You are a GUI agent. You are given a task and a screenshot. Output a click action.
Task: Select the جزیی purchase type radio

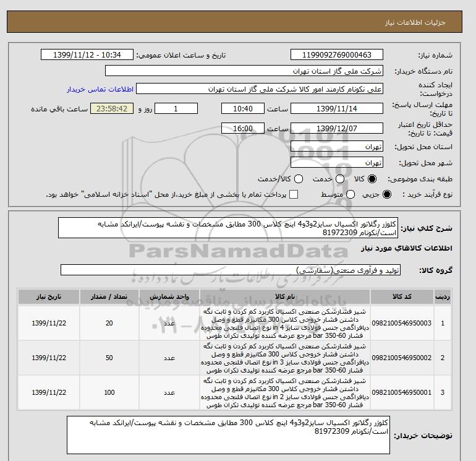[387, 194]
